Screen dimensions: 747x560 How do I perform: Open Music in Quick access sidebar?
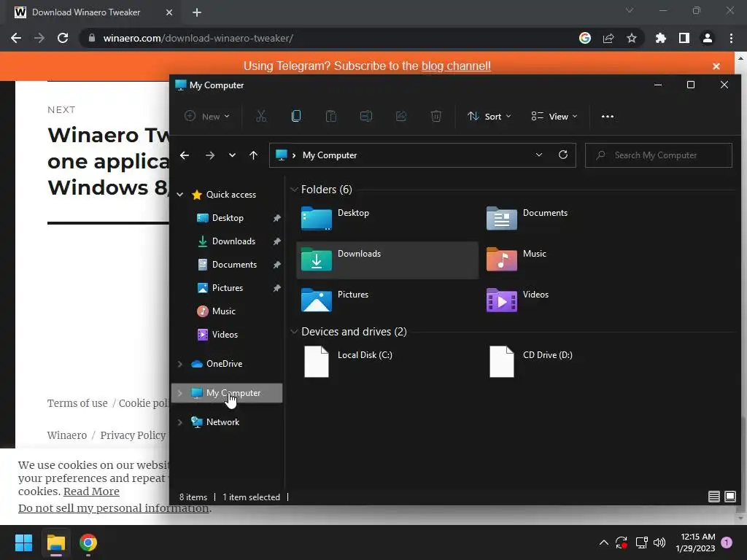223,311
